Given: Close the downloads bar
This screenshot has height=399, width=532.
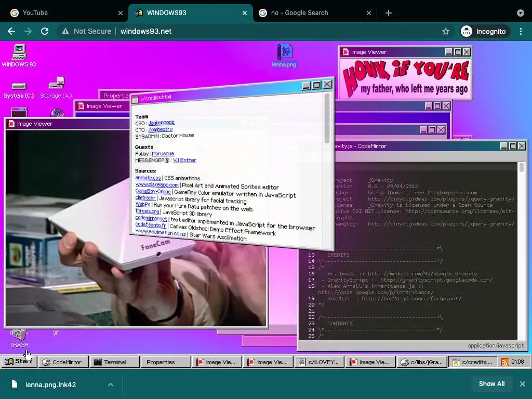Looking at the screenshot, I should [523, 384].
